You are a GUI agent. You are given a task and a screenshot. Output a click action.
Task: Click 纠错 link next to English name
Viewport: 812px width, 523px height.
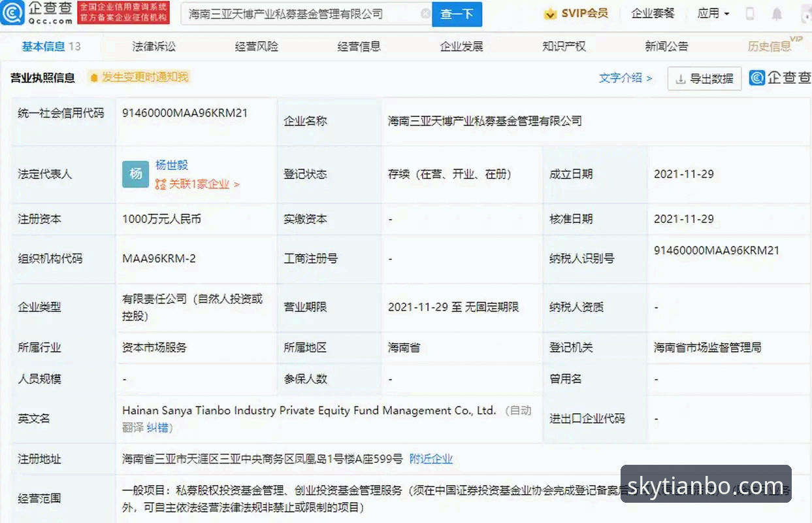pos(157,428)
